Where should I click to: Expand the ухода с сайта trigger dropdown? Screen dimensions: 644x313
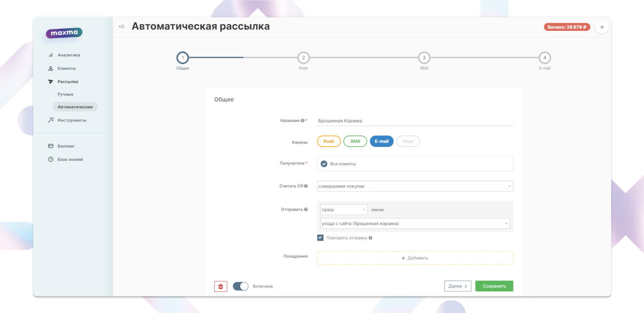pos(415,223)
